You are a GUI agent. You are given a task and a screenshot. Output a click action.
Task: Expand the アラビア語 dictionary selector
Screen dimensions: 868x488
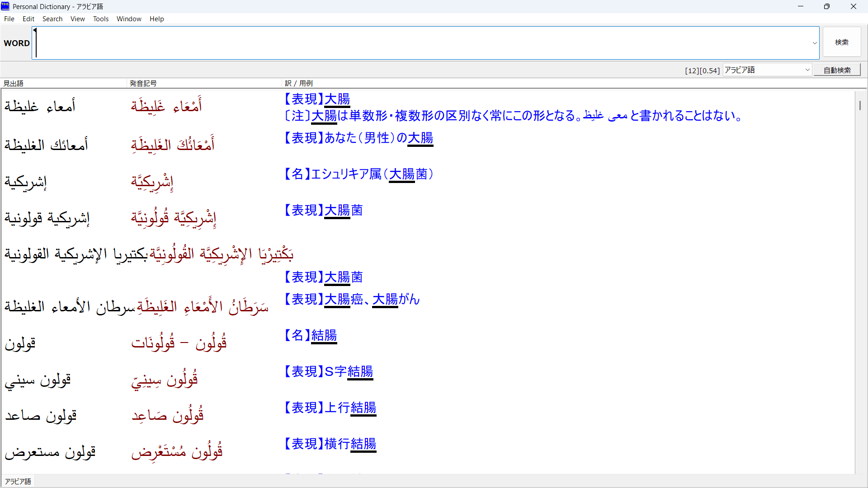tap(807, 70)
